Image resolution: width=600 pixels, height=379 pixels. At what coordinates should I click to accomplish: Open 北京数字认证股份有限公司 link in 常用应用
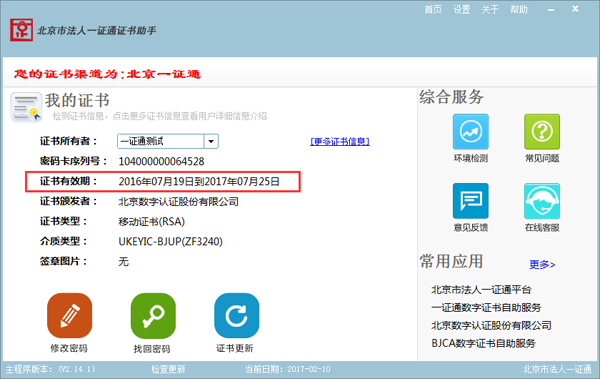(491, 325)
